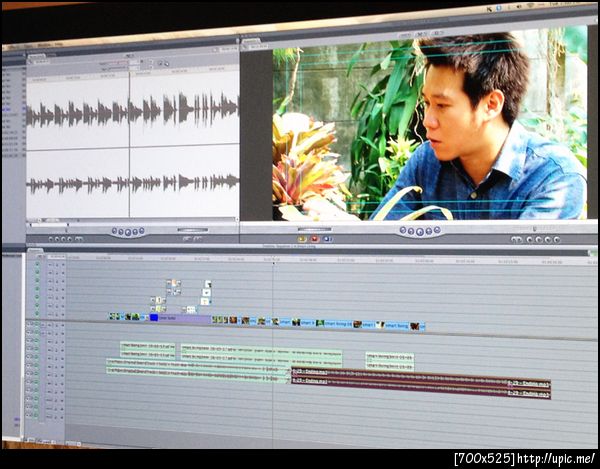600x469 pixels.
Task: Select the upper maroon audio clip
Action: point(421,377)
